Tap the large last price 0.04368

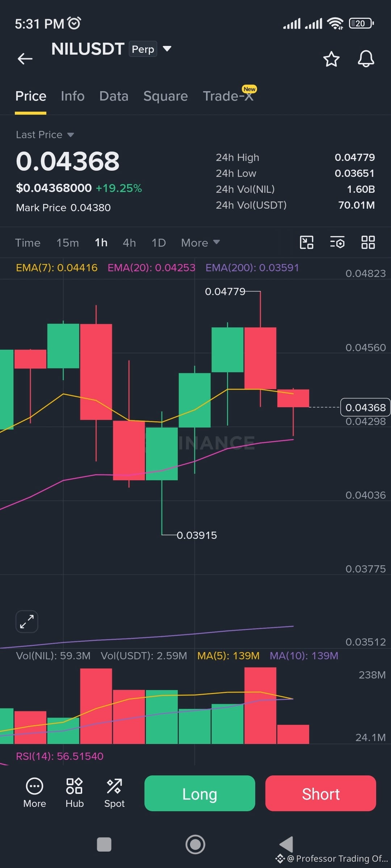[x=68, y=161]
